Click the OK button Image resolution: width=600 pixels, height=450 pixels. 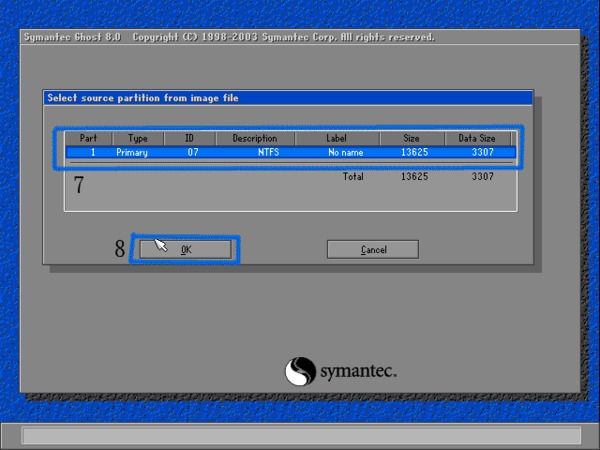pyautogui.click(x=186, y=249)
